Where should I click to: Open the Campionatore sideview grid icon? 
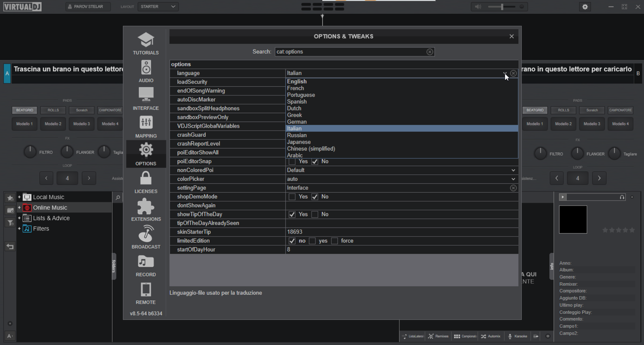(457, 336)
